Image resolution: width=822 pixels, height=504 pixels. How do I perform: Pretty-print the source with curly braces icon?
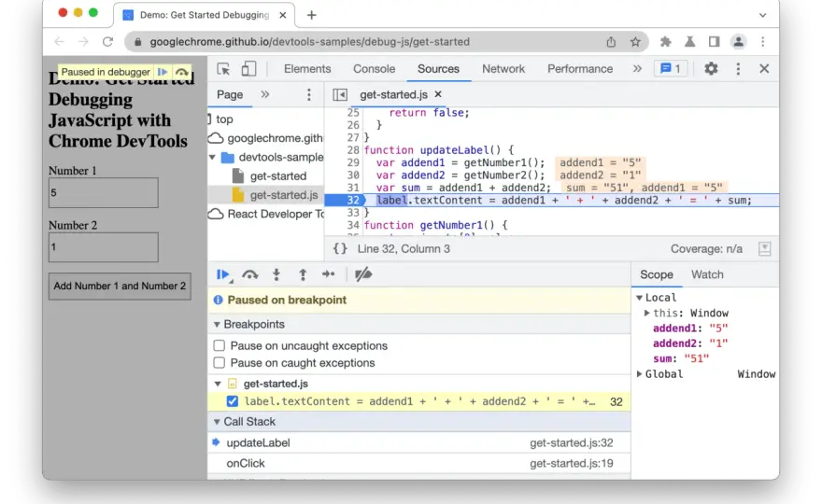tap(340, 249)
